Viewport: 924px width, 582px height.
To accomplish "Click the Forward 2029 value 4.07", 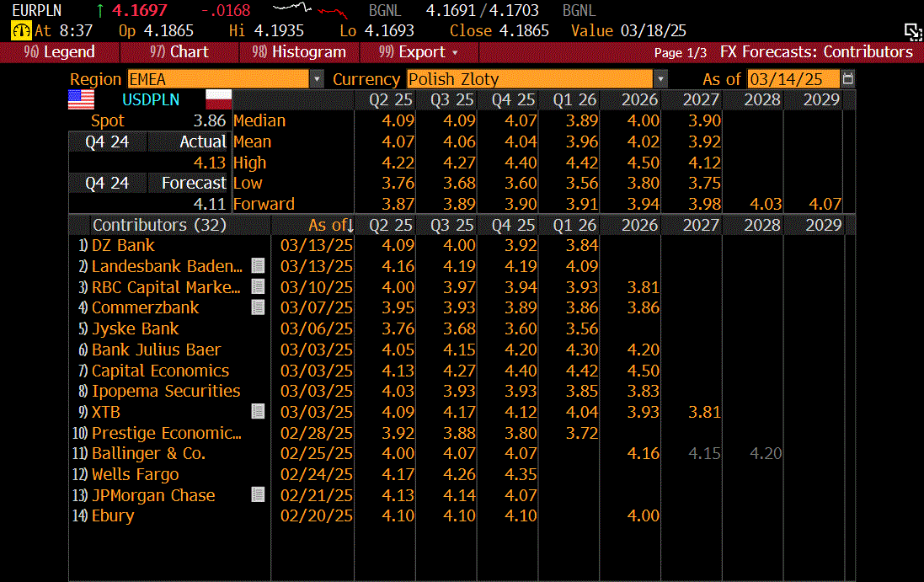I will pyautogui.click(x=825, y=204).
